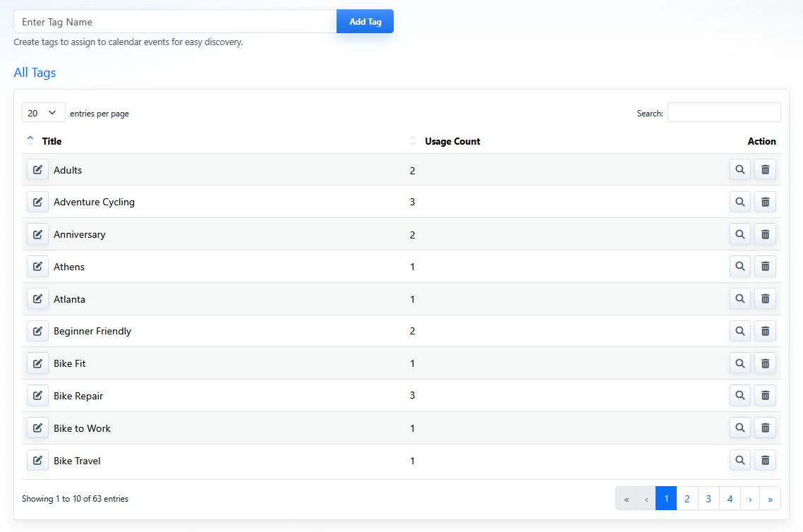Search events for Atlanta tag
The height and width of the screenshot is (532, 803).
click(x=740, y=298)
